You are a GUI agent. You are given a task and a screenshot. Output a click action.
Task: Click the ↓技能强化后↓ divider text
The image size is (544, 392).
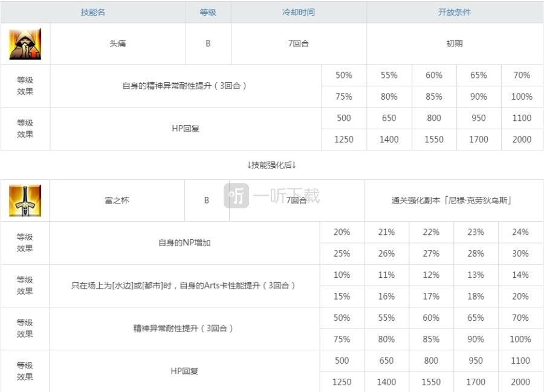(x=271, y=165)
